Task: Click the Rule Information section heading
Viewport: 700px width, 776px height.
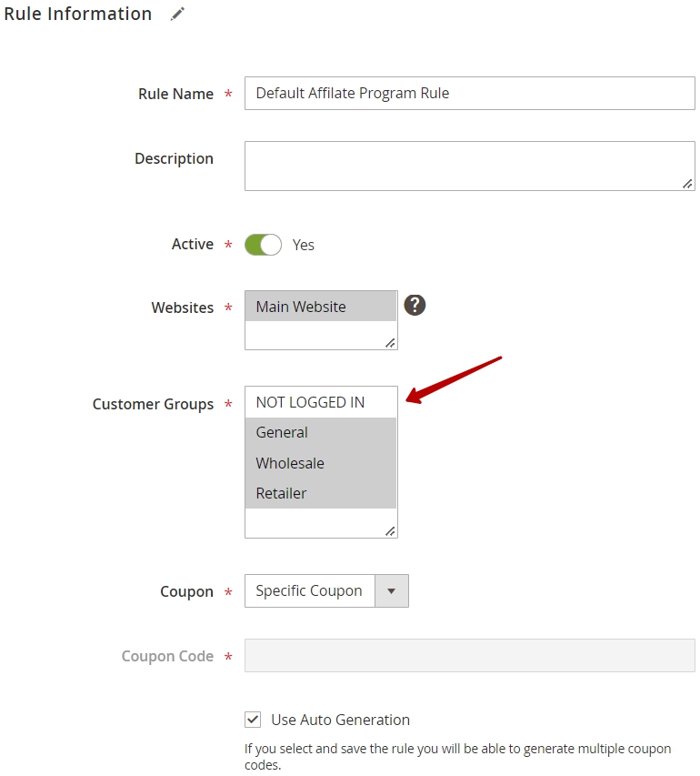Action: coord(77,14)
